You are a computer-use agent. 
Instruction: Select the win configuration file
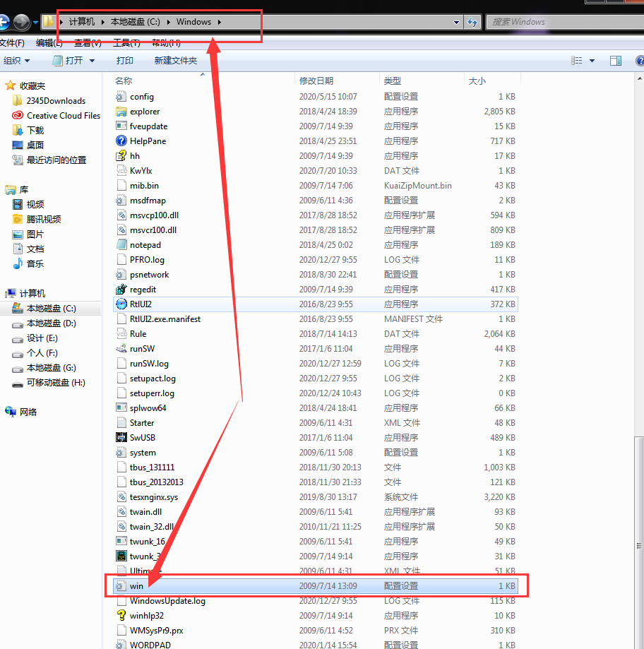click(x=316, y=586)
